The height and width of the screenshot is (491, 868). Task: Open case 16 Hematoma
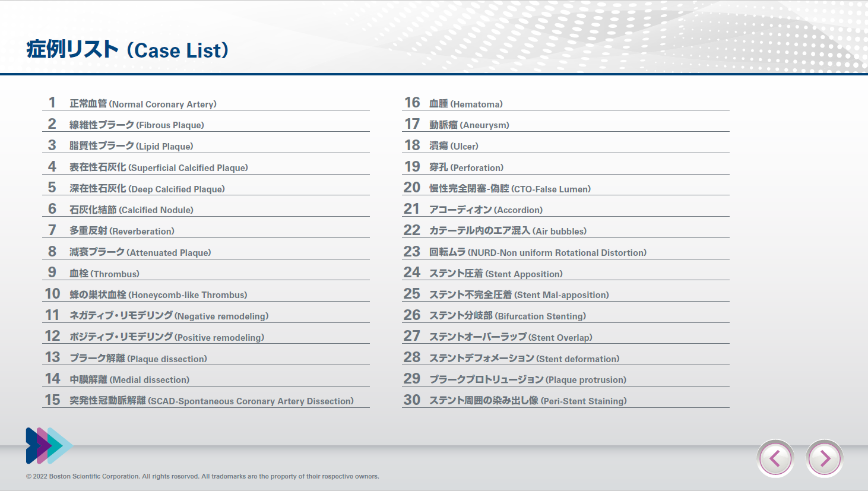(465, 104)
